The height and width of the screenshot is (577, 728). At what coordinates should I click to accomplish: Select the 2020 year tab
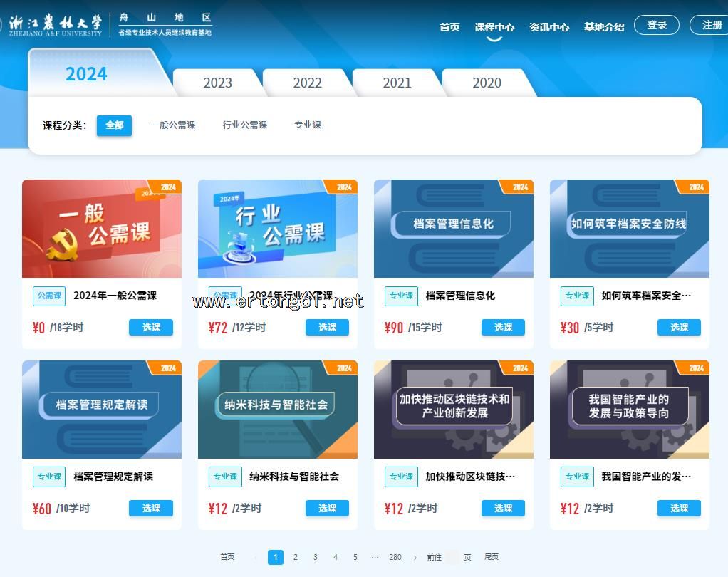click(487, 83)
